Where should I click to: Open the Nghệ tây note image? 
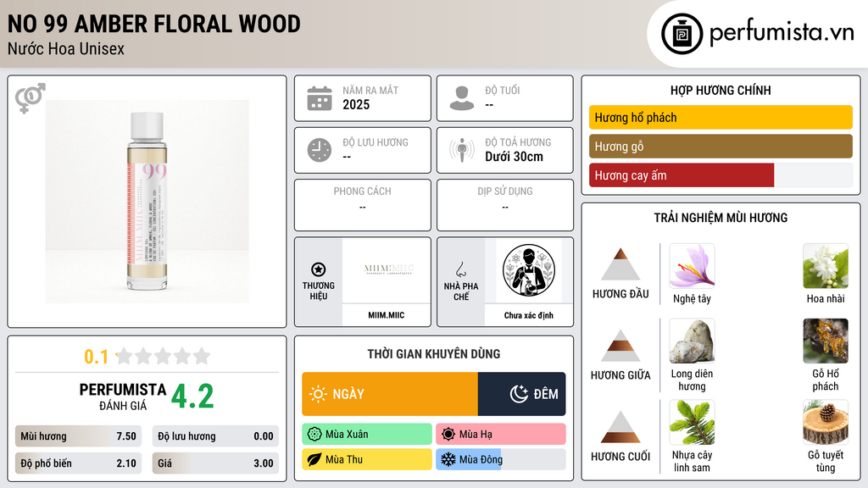point(692,266)
